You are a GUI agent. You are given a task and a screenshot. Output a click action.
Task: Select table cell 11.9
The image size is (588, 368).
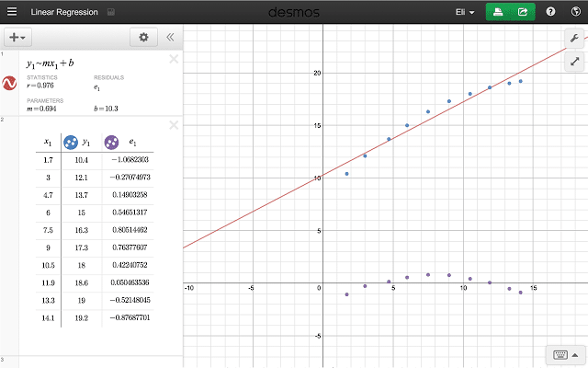pos(48,282)
